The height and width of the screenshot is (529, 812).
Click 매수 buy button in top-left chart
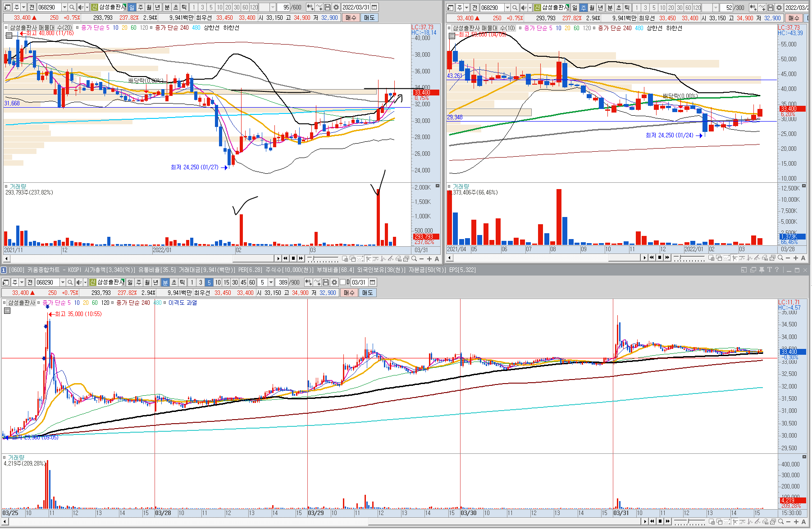(x=351, y=18)
